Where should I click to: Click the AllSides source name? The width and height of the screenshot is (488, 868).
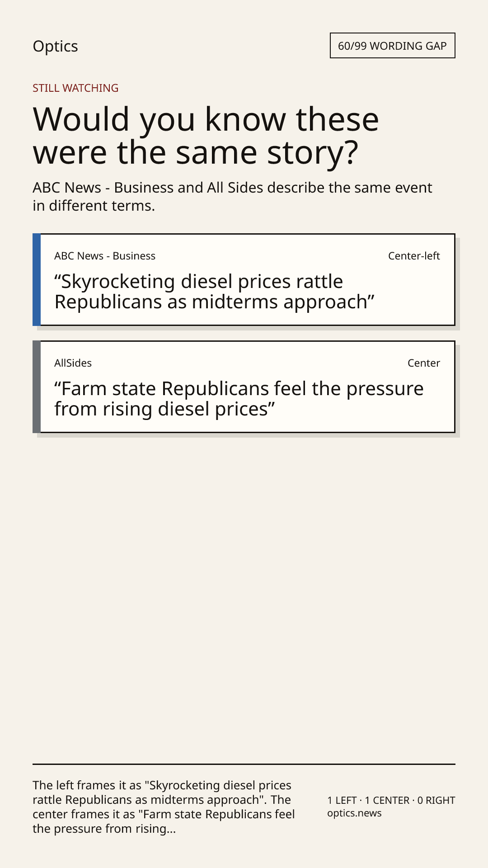[x=73, y=363]
